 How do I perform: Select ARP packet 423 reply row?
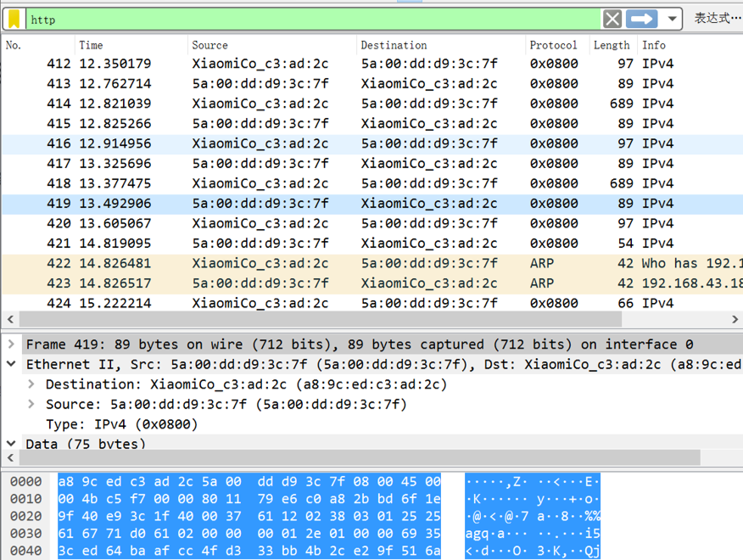(x=372, y=283)
